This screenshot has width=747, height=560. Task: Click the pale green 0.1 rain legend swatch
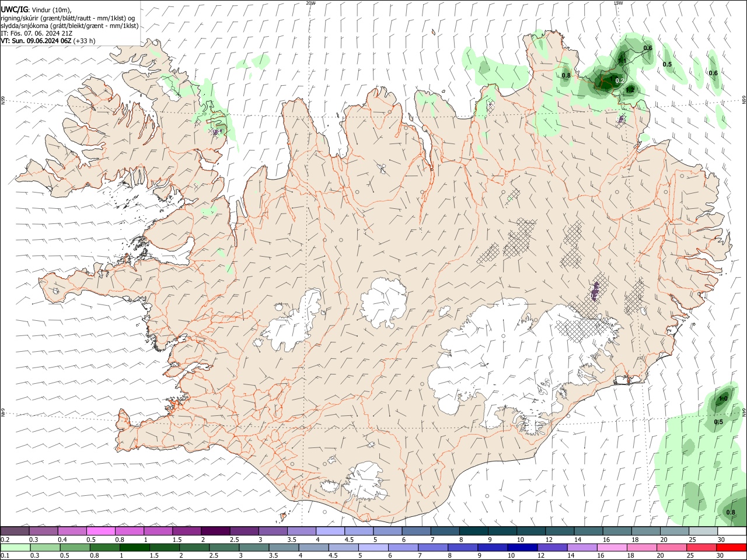[15, 548]
